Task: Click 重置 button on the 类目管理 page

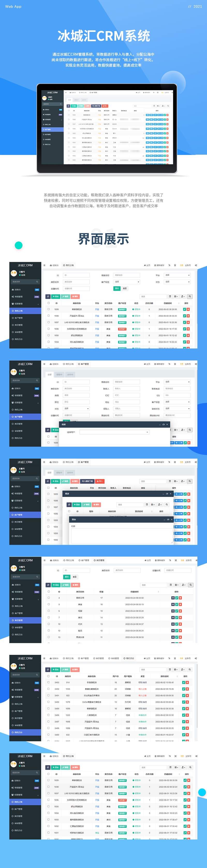Action: click(x=74, y=577)
